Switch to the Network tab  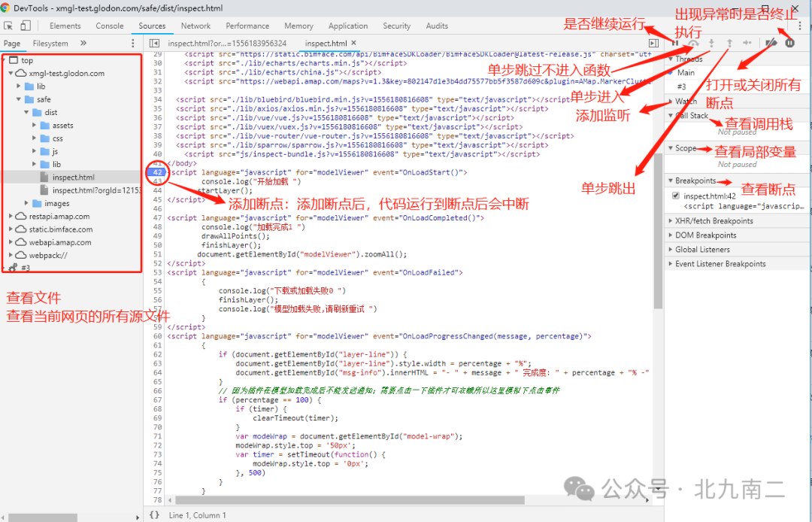coord(195,26)
